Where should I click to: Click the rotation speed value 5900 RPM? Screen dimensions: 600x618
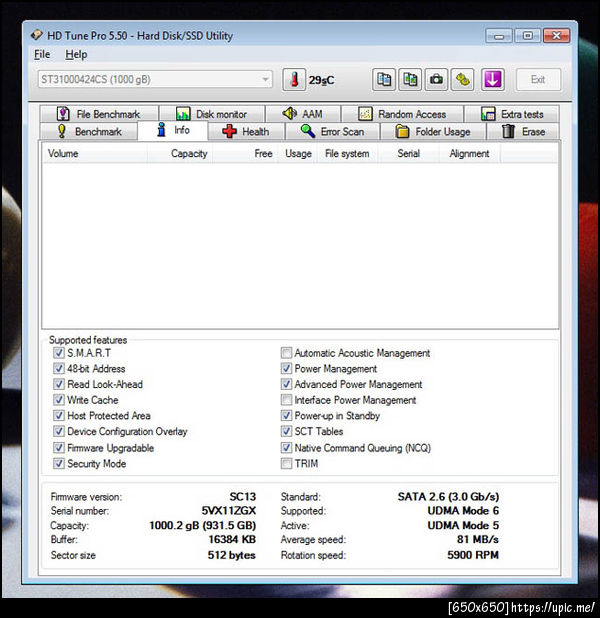click(473, 555)
